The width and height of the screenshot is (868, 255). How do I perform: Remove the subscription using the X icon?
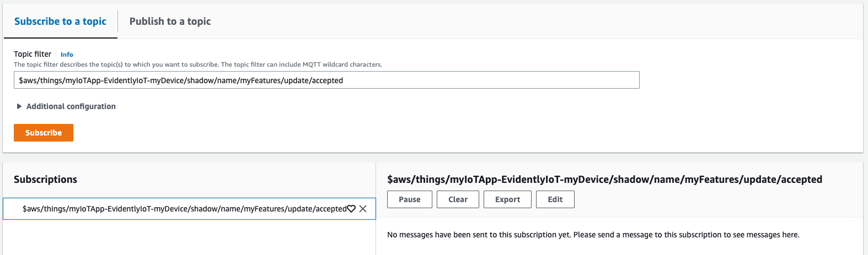pyautogui.click(x=363, y=209)
